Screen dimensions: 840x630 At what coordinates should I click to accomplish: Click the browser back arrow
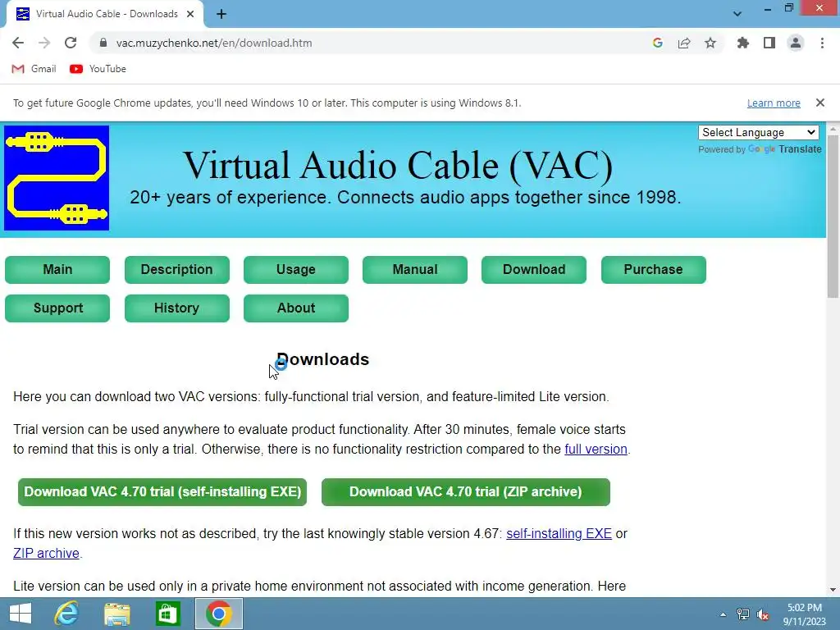18,43
